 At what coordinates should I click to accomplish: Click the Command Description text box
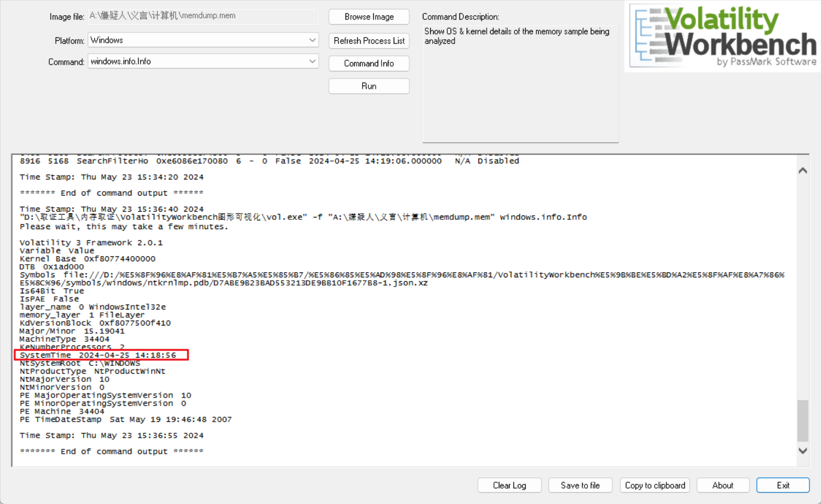520,83
